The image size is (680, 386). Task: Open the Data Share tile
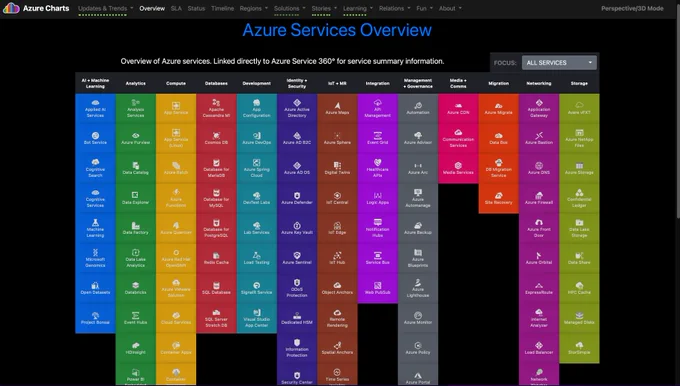tap(579, 258)
